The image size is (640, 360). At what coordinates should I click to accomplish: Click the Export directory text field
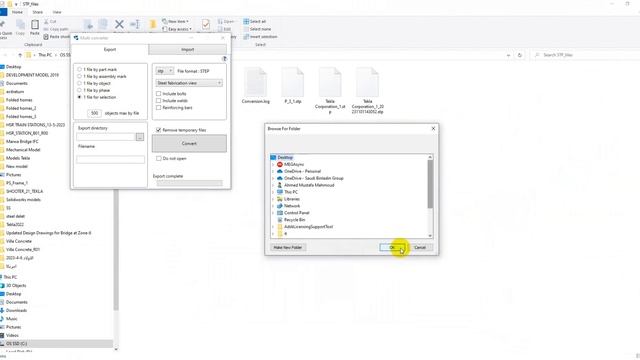106,137
